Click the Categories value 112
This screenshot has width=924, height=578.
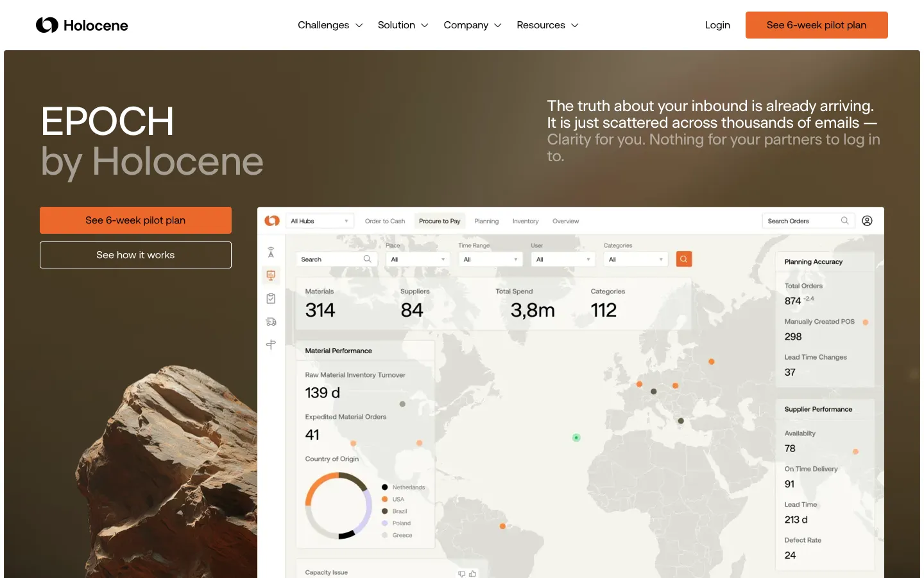(x=604, y=310)
